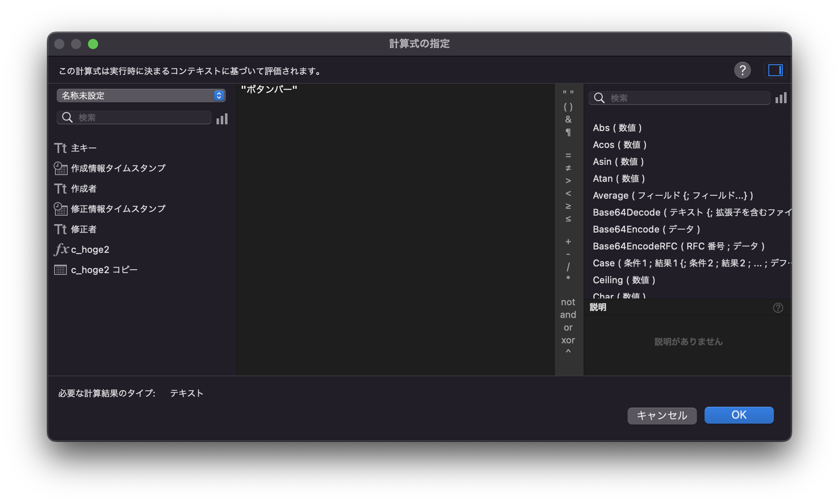The height and width of the screenshot is (504, 839).
Task: Click the text type icon beside 主キー
Action: tap(60, 148)
